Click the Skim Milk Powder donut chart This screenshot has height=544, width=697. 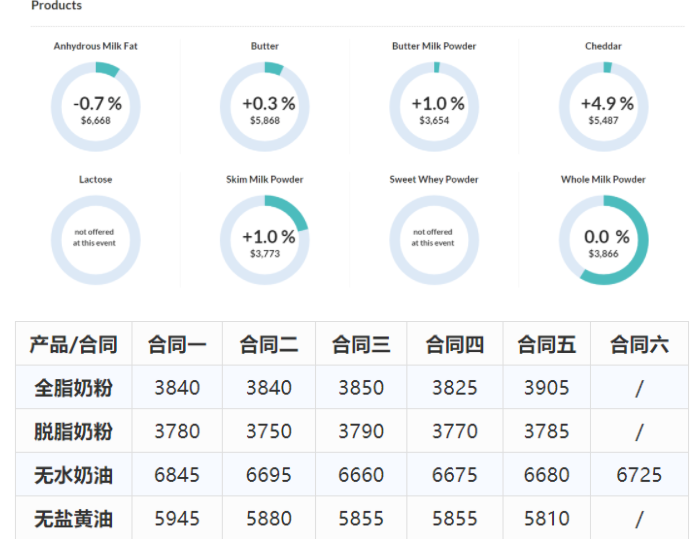(265, 240)
